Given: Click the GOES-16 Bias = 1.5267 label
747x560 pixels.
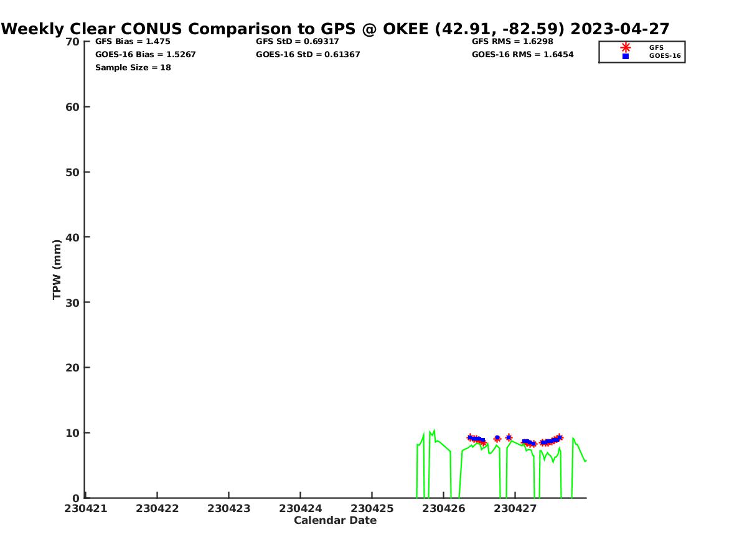Looking at the screenshot, I should [145, 55].
